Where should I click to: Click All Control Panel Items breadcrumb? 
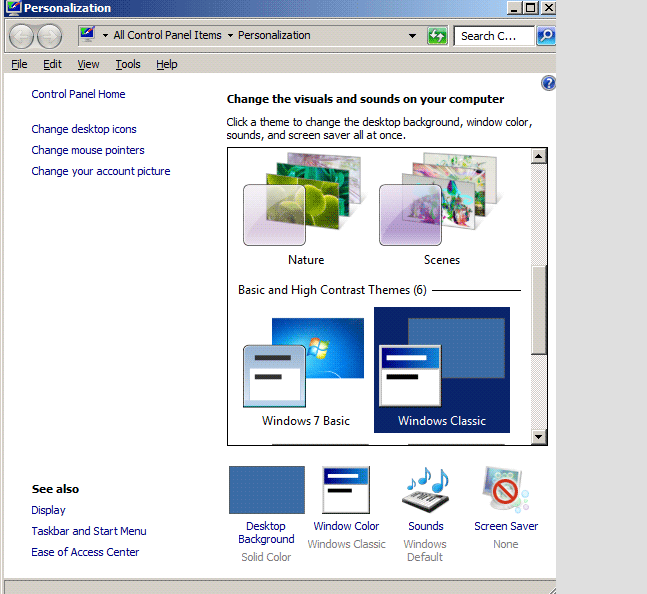168,35
